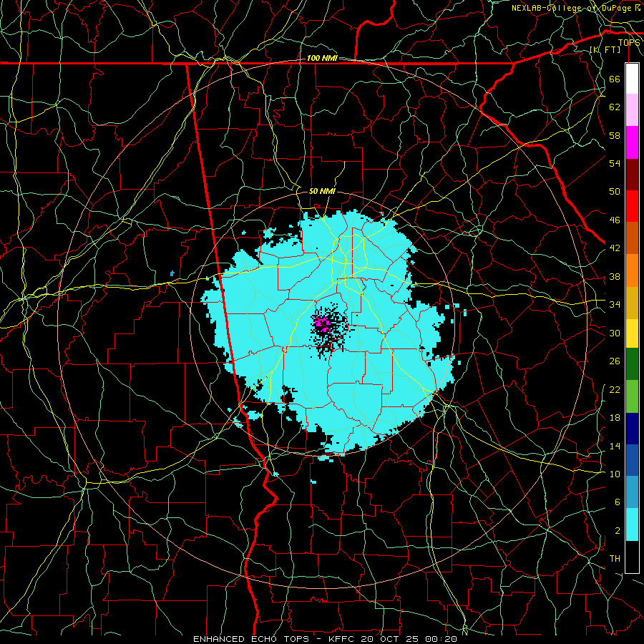Click the bright red legend swatch
The height and width of the screenshot is (644, 644).
(x=632, y=206)
